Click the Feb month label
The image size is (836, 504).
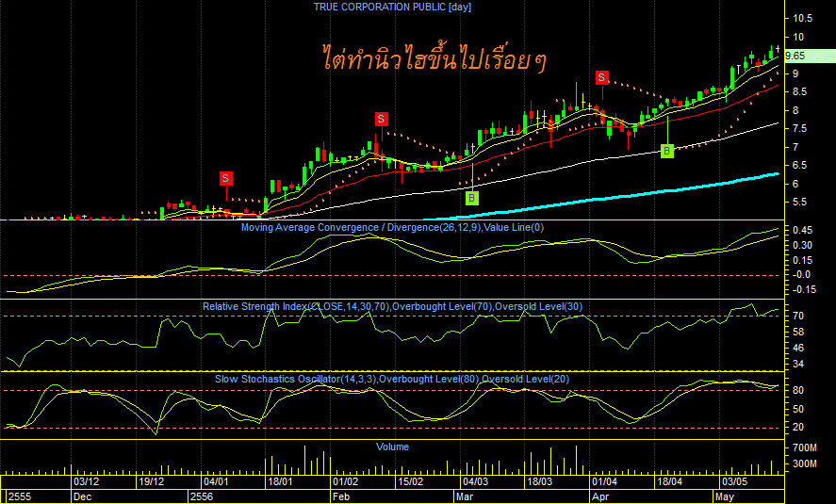tap(341, 496)
